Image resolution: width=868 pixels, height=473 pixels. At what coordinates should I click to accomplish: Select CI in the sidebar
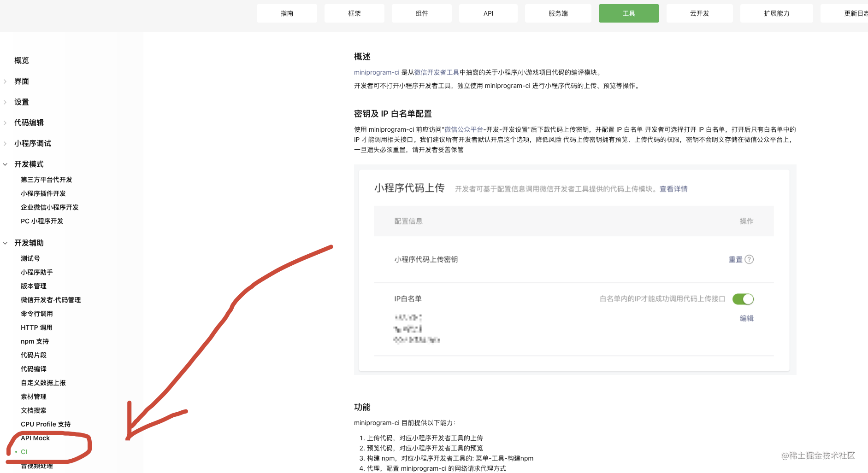(x=24, y=452)
